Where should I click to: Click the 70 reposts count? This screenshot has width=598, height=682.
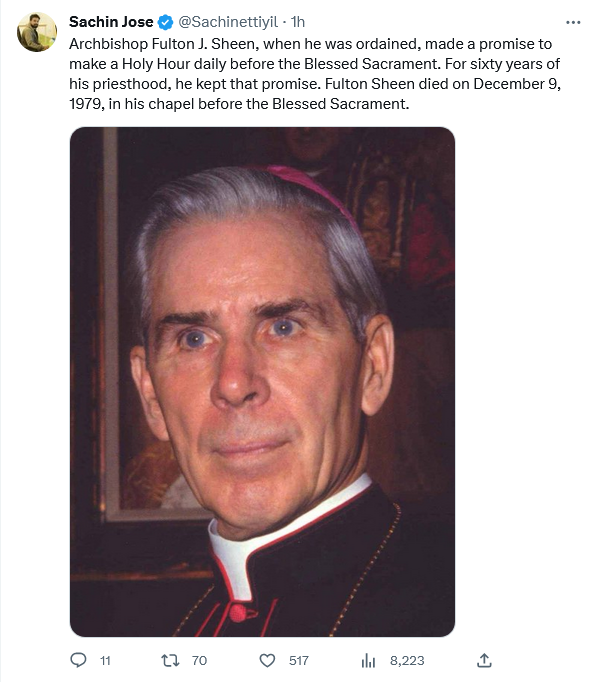coord(199,661)
